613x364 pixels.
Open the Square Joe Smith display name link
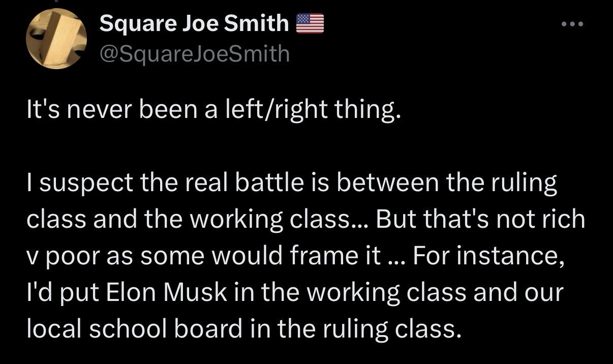tap(194, 23)
